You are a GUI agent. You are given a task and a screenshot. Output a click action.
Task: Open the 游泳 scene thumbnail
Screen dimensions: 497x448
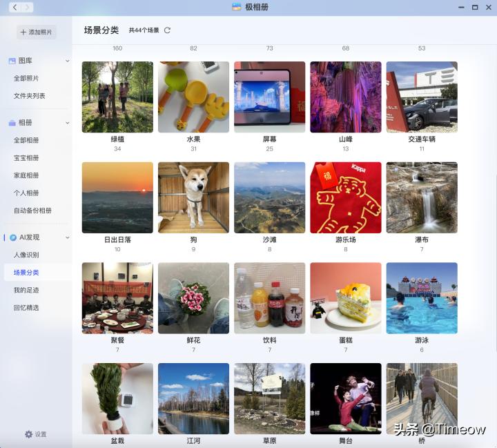point(422,298)
